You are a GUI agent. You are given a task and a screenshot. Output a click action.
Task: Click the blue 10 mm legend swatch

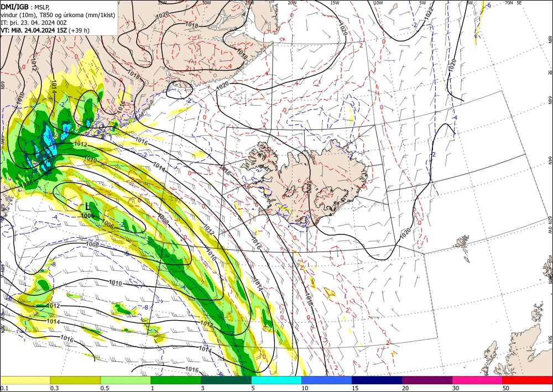tap(327, 380)
